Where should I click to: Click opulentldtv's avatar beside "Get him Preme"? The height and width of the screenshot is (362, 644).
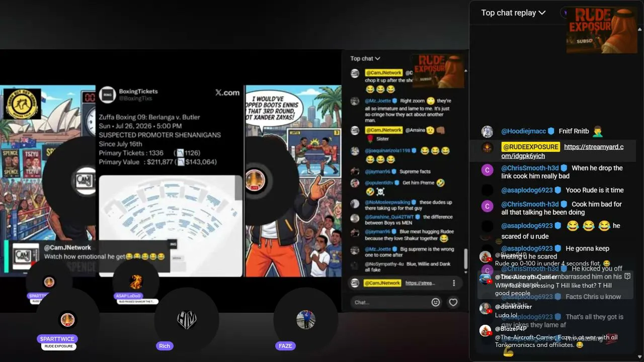[x=355, y=183]
